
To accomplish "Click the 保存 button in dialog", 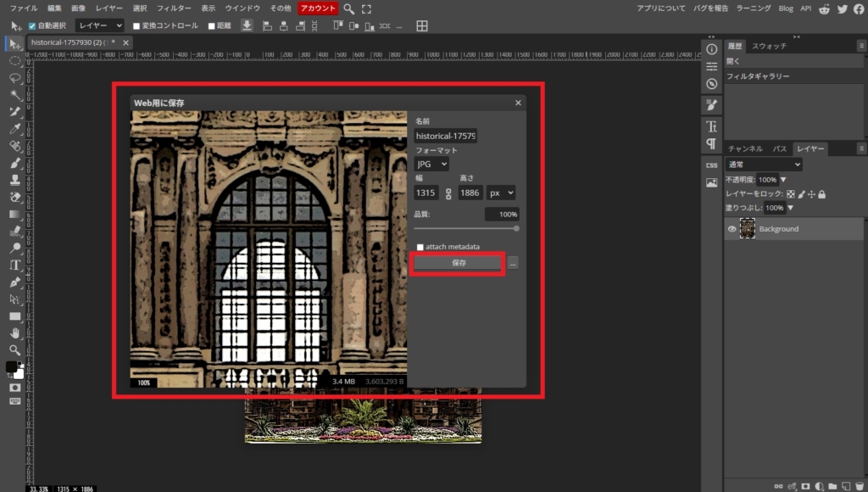I will click(459, 263).
